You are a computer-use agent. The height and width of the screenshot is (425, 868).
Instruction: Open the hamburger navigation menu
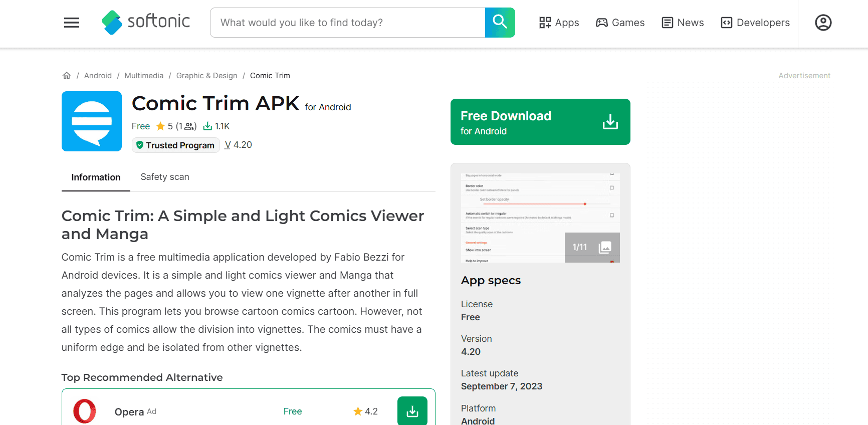[x=72, y=23]
